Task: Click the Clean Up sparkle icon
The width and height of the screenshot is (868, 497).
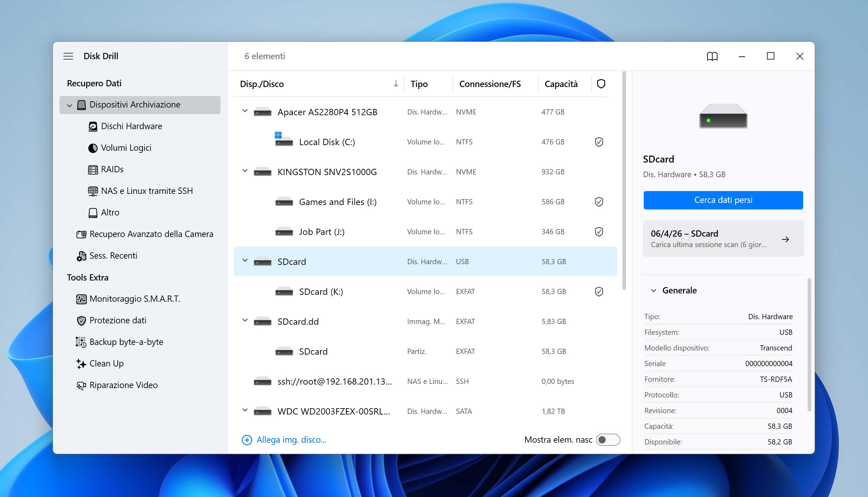Action: coord(81,364)
